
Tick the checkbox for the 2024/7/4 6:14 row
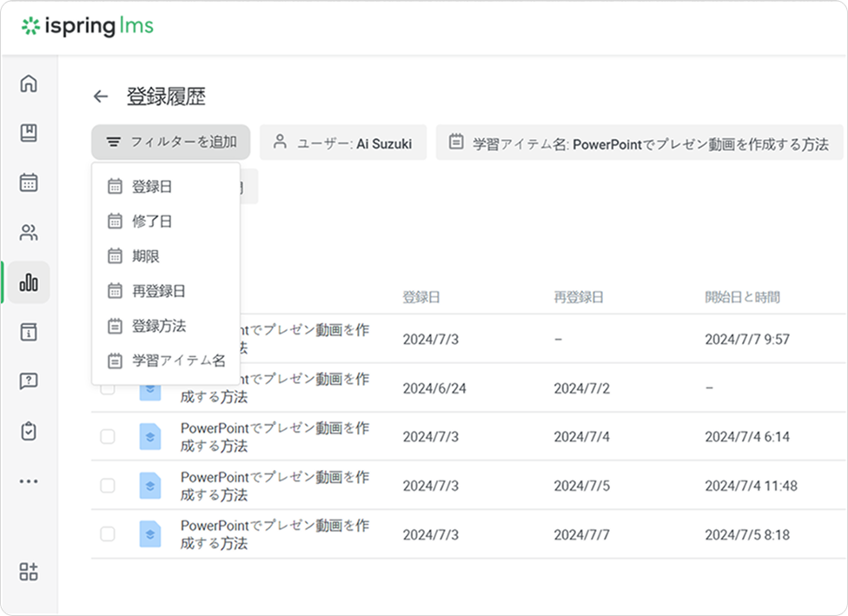(x=107, y=437)
